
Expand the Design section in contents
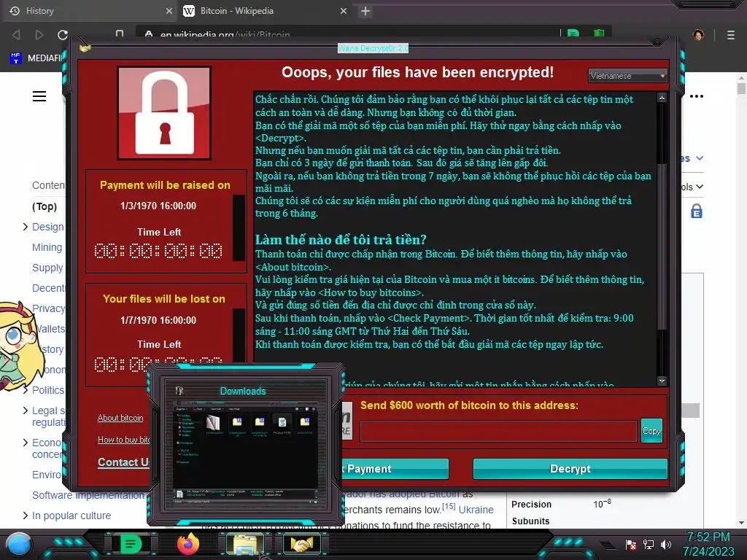pos(26,227)
